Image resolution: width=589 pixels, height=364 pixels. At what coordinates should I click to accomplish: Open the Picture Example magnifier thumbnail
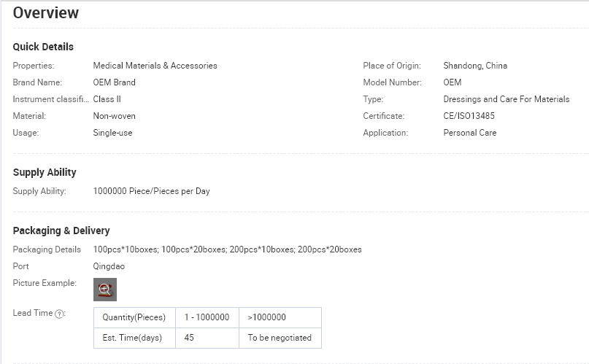click(x=105, y=290)
